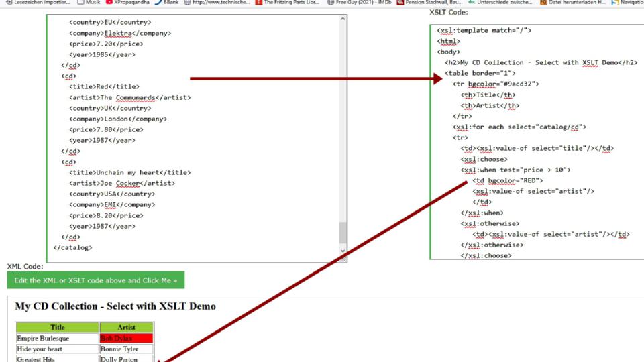Screen dimensions: 644x362
Task: Open the Free Guy (2021) IMDb bookmark
Action: pos(364,3)
